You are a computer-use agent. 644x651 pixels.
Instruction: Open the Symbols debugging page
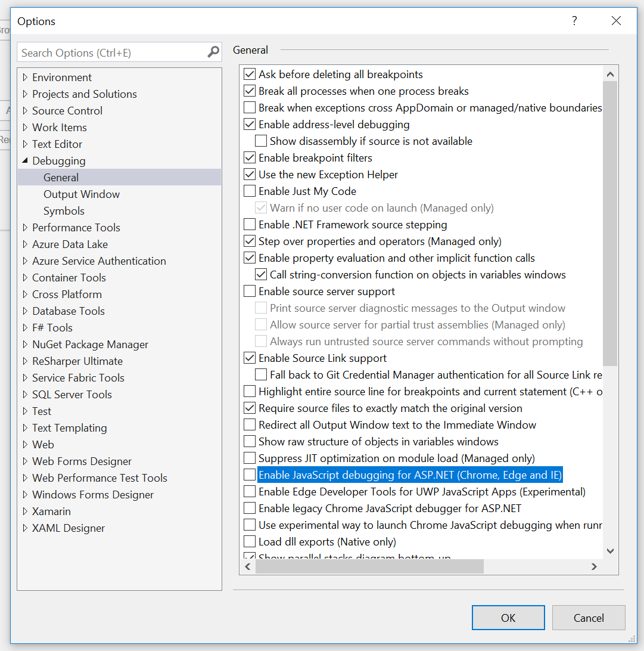(64, 211)
